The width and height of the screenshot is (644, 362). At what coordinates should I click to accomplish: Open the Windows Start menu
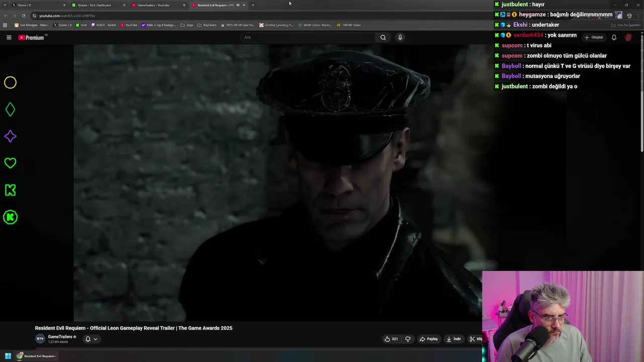pyautogui.click(x=8, y=356)
